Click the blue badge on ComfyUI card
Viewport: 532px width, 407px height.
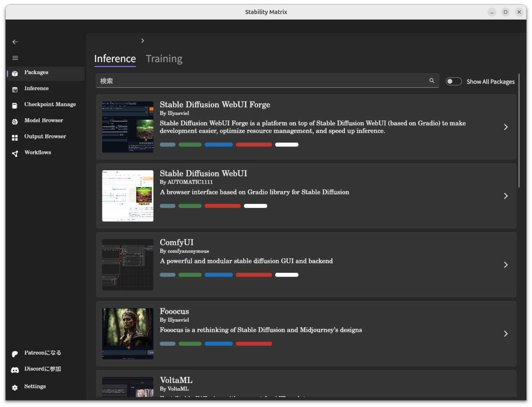point(219,275)
